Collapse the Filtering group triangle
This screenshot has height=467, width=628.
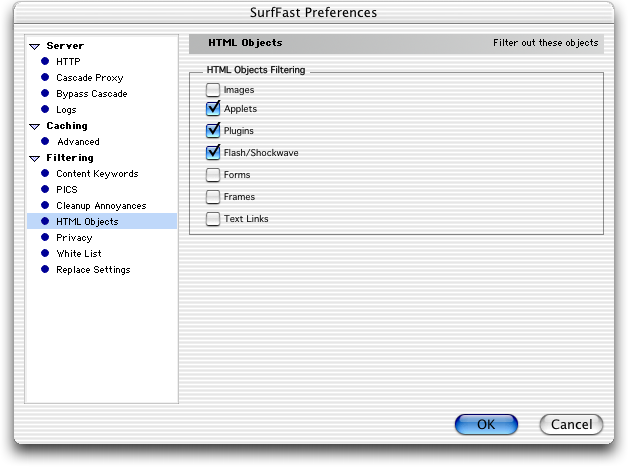tap(35, 159)
